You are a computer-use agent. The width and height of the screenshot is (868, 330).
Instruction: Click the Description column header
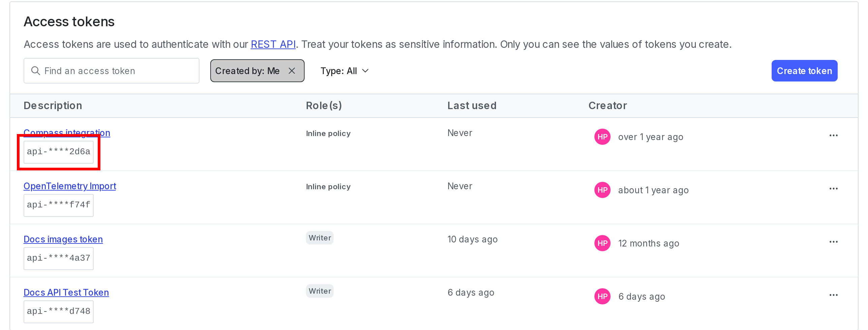[53, 105]
